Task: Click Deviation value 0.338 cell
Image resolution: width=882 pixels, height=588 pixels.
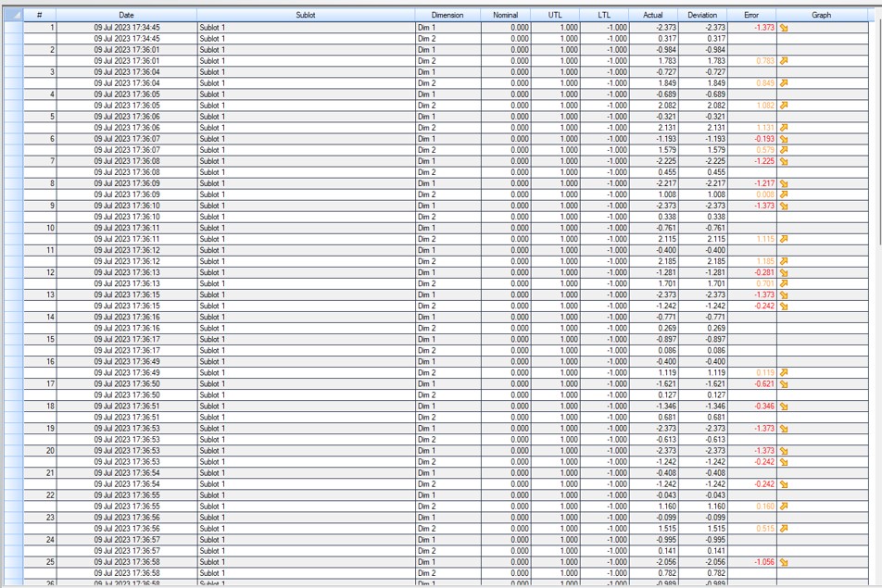Action: coord(702,217)
